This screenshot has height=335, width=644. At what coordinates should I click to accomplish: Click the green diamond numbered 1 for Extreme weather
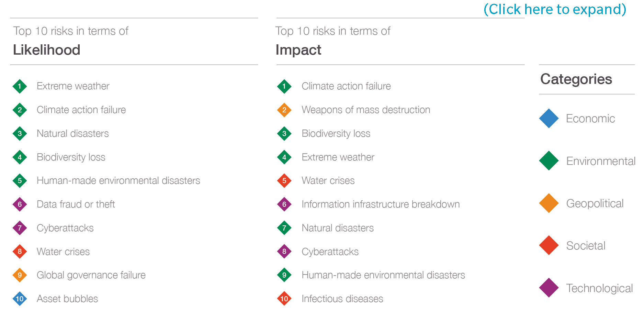[x=20, y=86]
